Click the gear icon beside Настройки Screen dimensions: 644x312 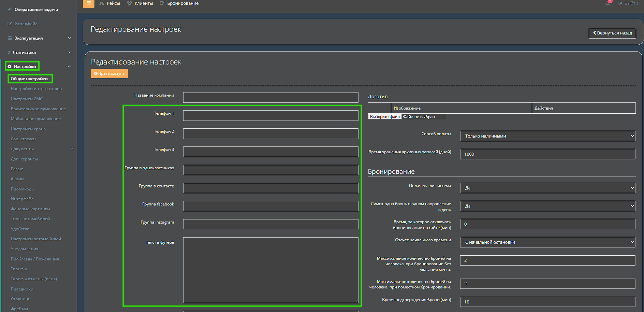(10, 67)
